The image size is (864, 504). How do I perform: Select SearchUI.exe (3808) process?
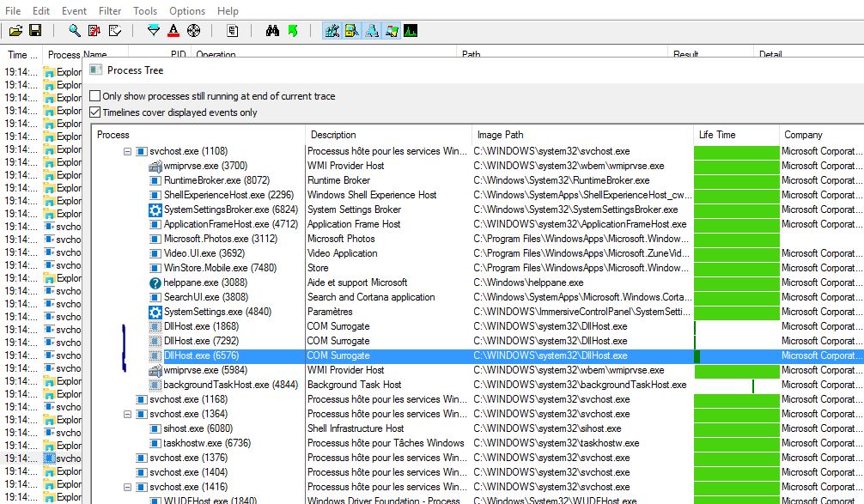point(205,297)
